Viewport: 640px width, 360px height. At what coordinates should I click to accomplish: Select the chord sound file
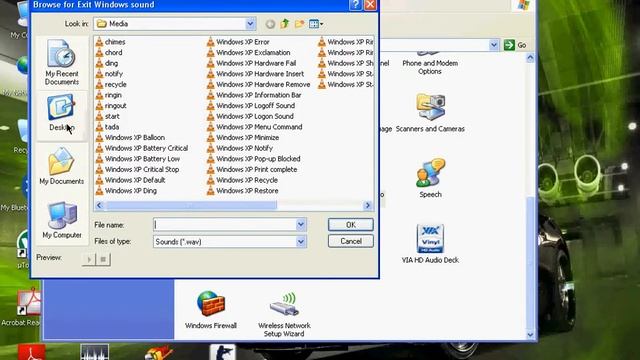point(109,52)
